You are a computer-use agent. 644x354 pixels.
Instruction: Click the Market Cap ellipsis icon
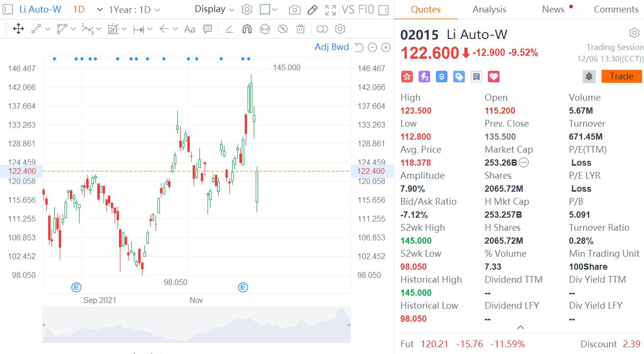pos(524,163)
